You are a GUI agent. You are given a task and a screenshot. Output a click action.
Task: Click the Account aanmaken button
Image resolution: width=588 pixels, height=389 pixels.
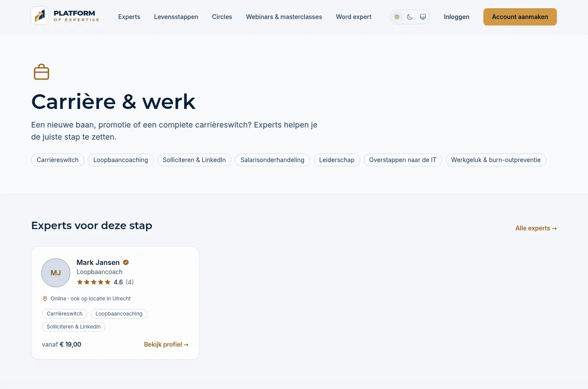point(520,17)
